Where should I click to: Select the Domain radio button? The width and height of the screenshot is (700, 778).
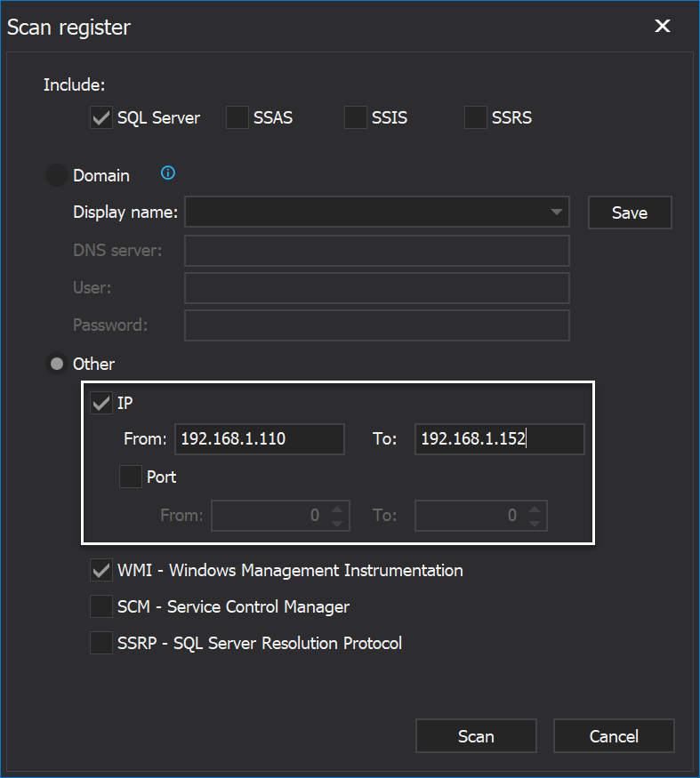pyautogui.click(x=57, y=176)
